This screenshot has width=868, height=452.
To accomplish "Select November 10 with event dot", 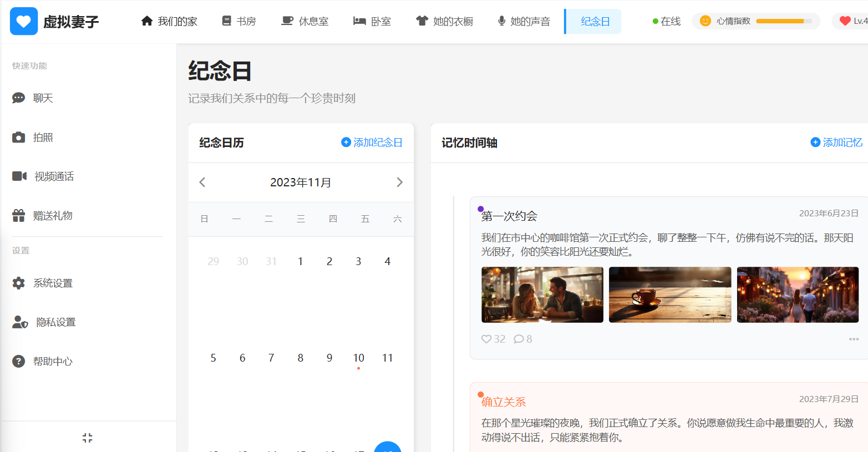I will point(358,358).
